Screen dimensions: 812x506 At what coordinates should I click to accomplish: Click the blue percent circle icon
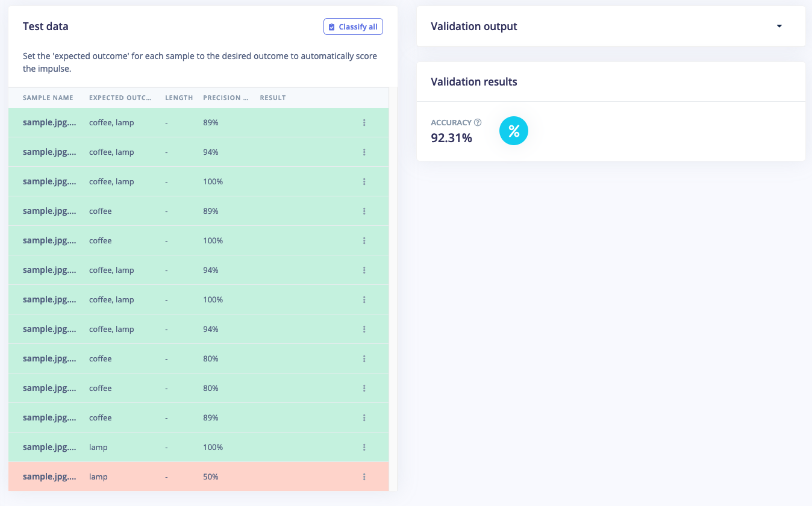click(514, 131)
